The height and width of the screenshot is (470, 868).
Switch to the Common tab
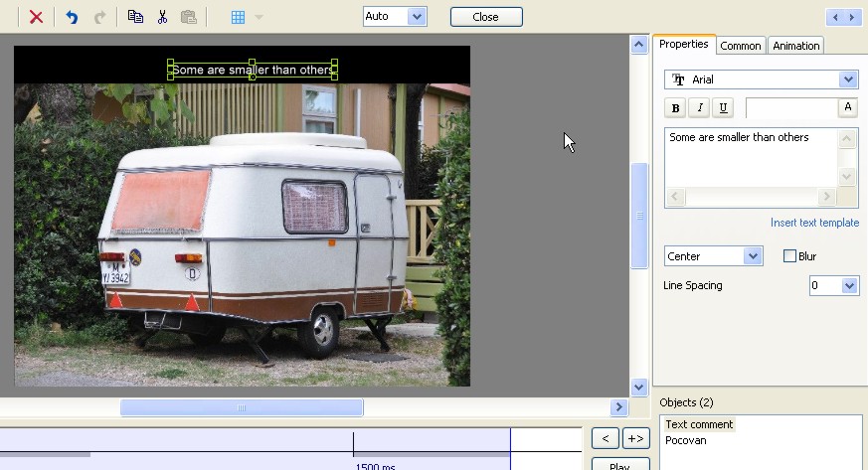tap(741, 46)
